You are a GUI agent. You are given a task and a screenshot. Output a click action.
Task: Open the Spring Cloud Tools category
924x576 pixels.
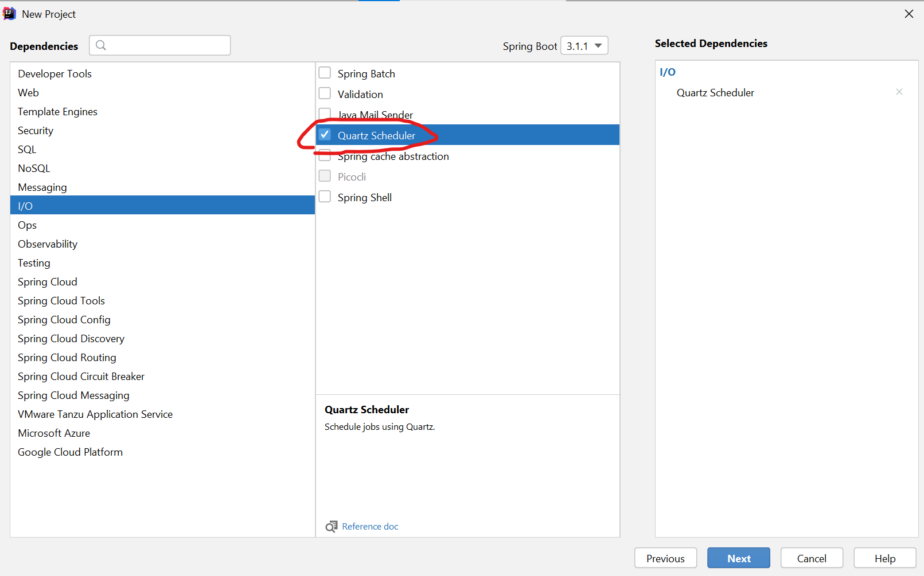tap(162, 301)
